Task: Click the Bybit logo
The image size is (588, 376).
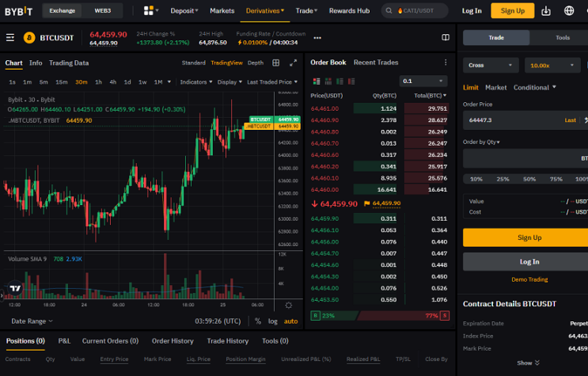Action: (19, 11)
